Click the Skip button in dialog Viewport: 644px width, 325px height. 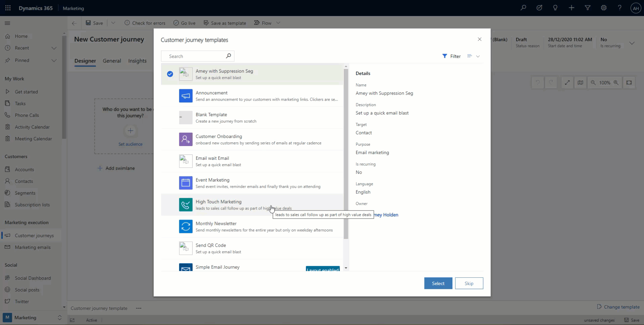point(469,283)
